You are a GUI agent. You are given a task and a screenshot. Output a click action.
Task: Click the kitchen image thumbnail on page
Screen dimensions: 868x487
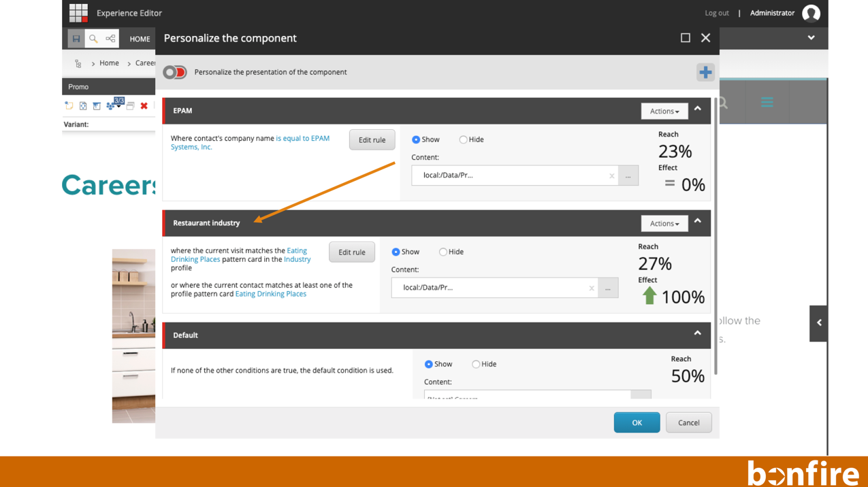tap(133, 336)
